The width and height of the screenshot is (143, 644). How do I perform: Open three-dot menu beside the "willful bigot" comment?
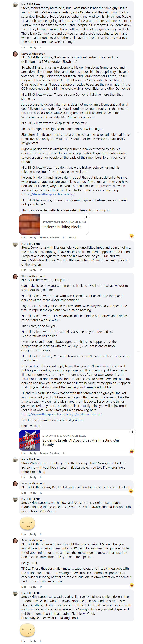point(138,132)
